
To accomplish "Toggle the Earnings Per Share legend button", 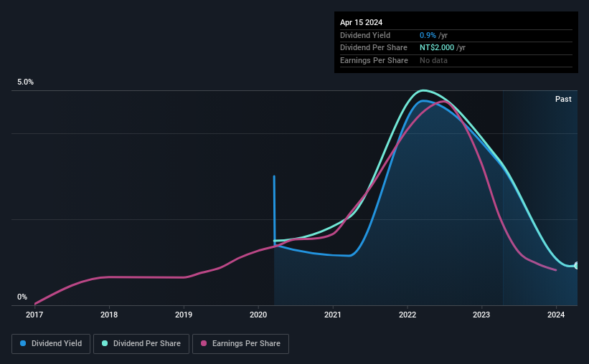I will click(240, 344).
